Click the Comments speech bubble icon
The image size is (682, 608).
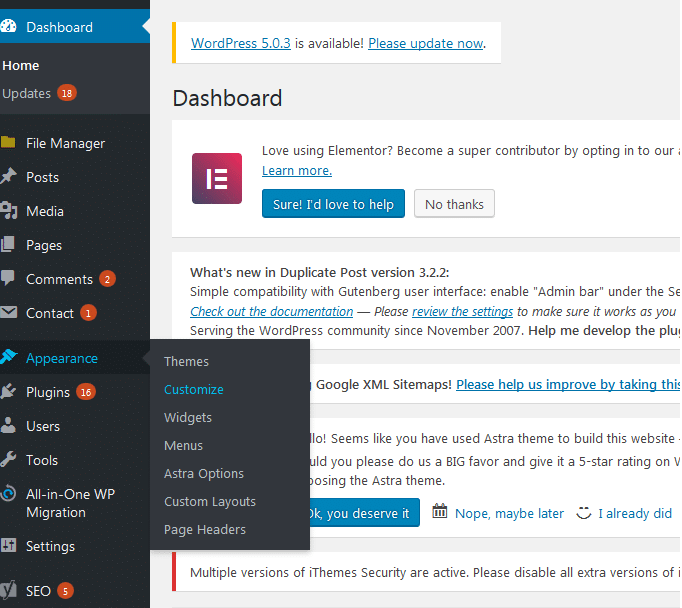8,278
